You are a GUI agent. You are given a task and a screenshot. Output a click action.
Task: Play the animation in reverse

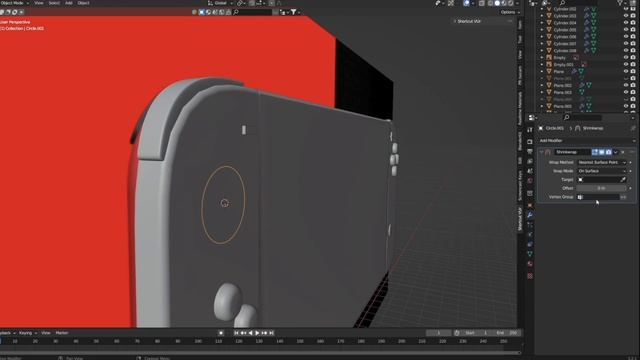click(250, 333)
